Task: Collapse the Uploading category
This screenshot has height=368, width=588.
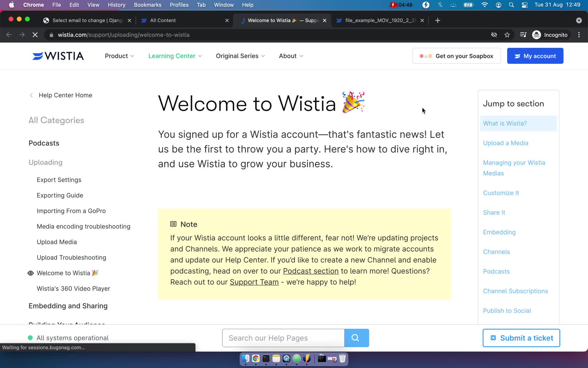Action: (x=45, y=163)
